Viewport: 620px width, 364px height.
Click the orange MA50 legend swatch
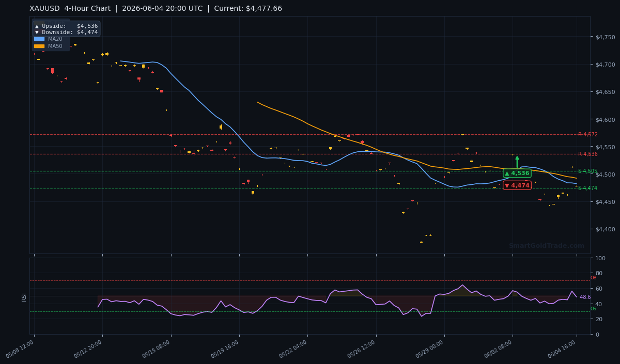[39, 46]
